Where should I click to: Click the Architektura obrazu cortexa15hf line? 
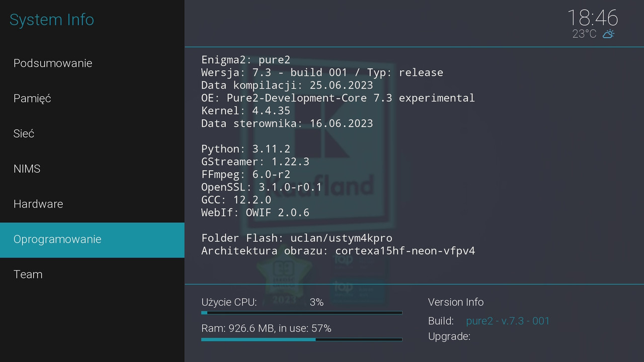[x=338, y=250]
